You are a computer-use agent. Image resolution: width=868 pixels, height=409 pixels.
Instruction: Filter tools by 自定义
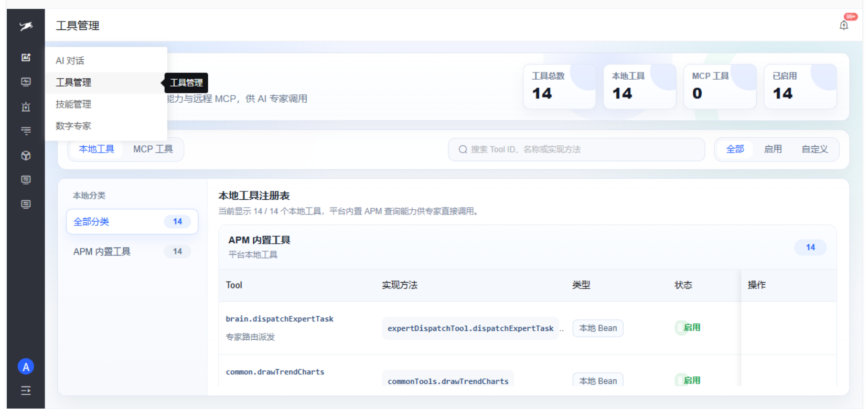[x=815, y=149]
